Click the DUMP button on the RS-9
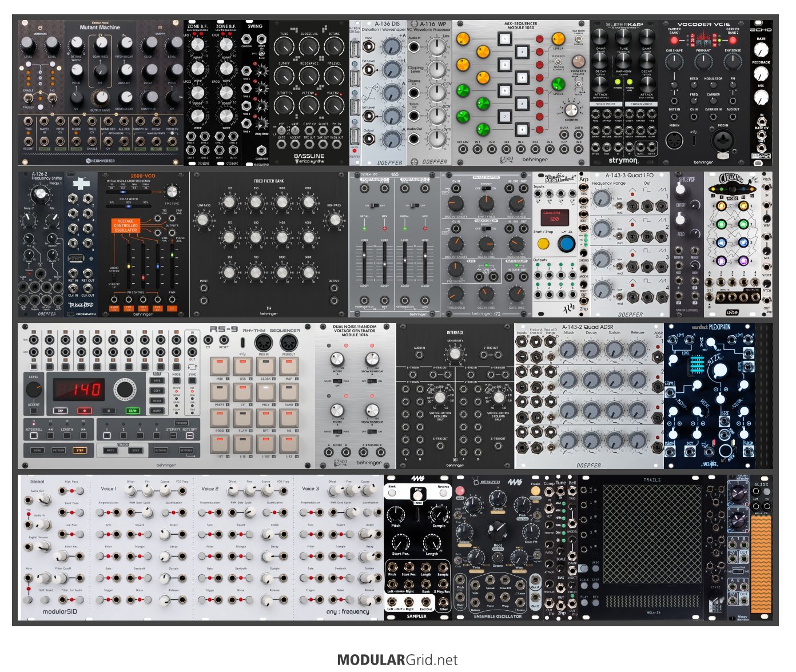 coord(157,411)
